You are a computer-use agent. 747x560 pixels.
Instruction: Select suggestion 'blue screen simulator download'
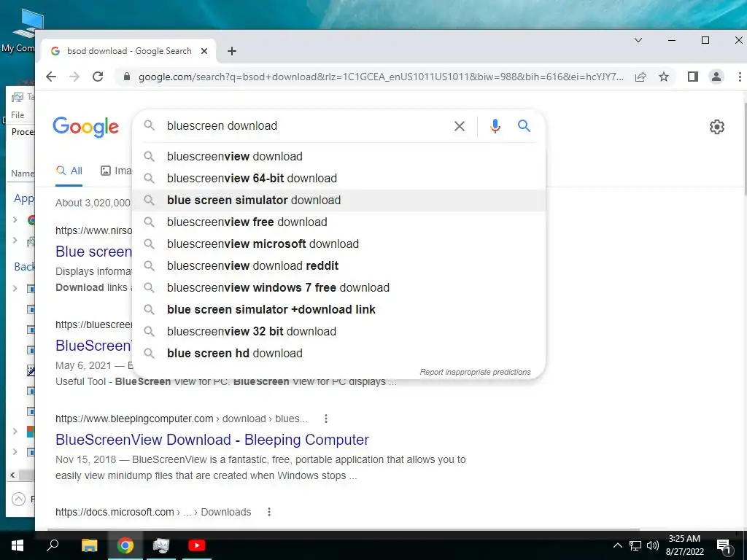tap(338, 200)
